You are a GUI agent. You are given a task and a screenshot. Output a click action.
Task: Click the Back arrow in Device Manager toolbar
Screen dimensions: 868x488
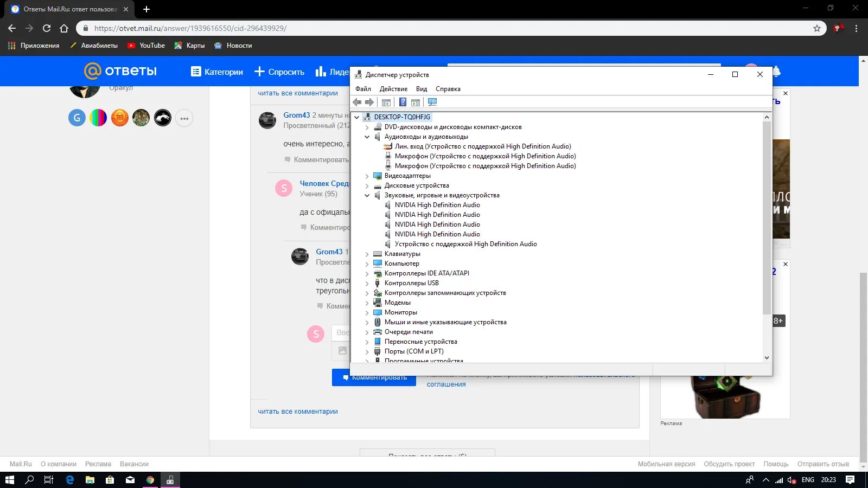357,102
